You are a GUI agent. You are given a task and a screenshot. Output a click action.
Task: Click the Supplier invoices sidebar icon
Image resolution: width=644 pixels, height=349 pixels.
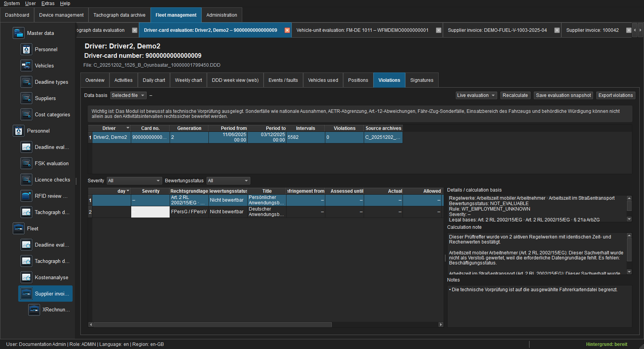point(26,294)
